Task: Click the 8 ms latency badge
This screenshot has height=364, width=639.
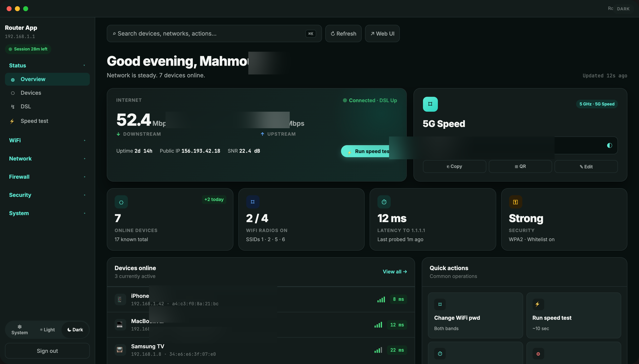Action: [398, 299]
